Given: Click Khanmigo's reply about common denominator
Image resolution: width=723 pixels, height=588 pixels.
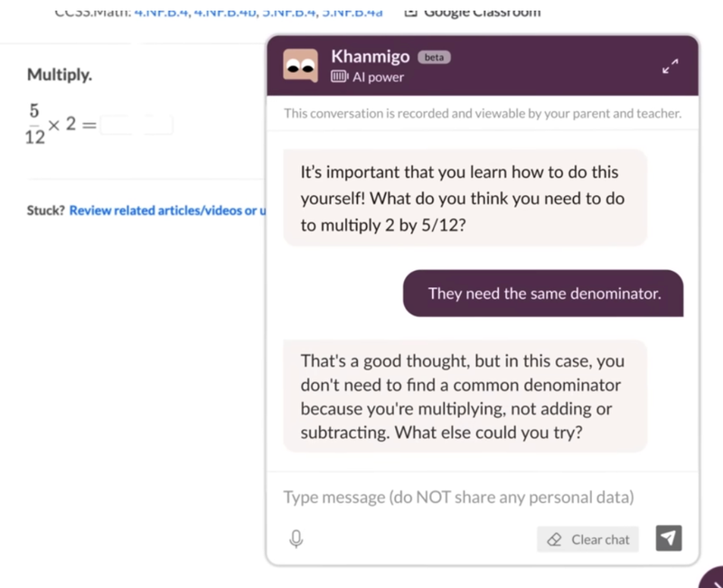Looking at the screenshot, I should [x=465, y=397].
